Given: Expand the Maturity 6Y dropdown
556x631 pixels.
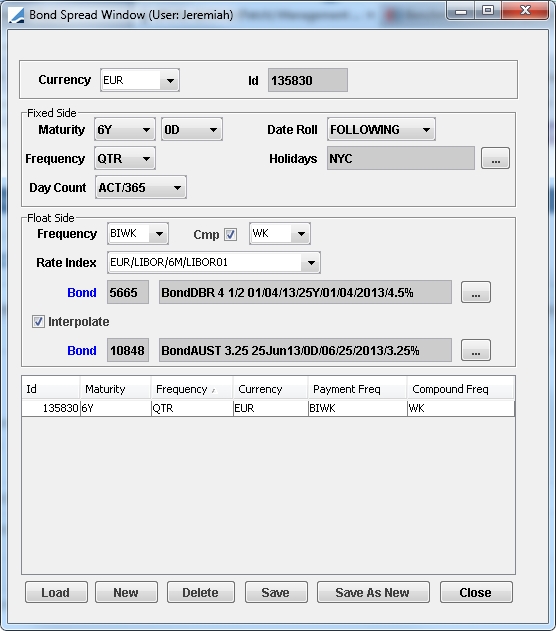Looking at the screenshot, I should tap(125, 130).
